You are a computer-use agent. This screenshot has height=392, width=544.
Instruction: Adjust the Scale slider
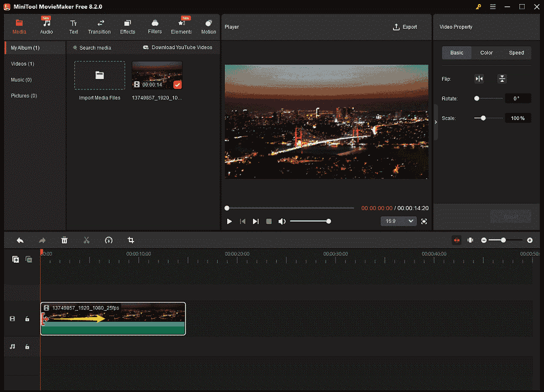pyautogui.click(x=488, y=118)
